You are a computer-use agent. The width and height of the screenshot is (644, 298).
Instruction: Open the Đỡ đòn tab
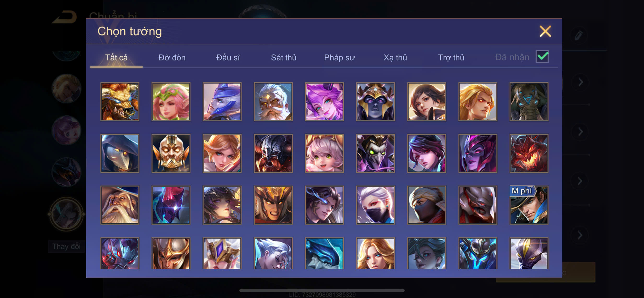[172, 58]
